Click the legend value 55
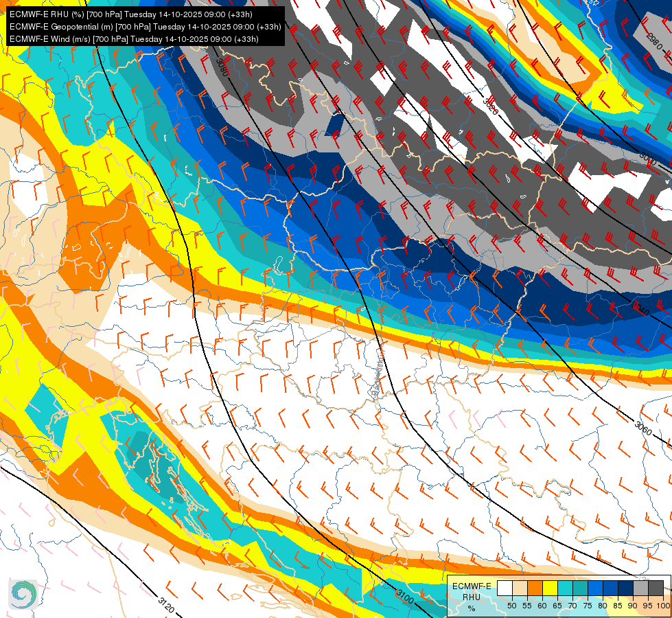 (526, 606)
